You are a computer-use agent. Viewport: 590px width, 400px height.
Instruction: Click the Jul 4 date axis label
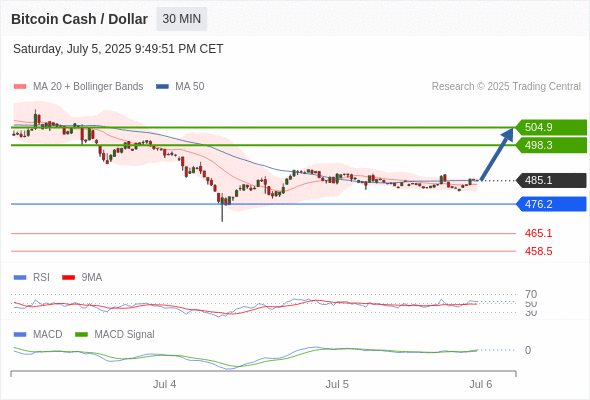coord(164,384)
